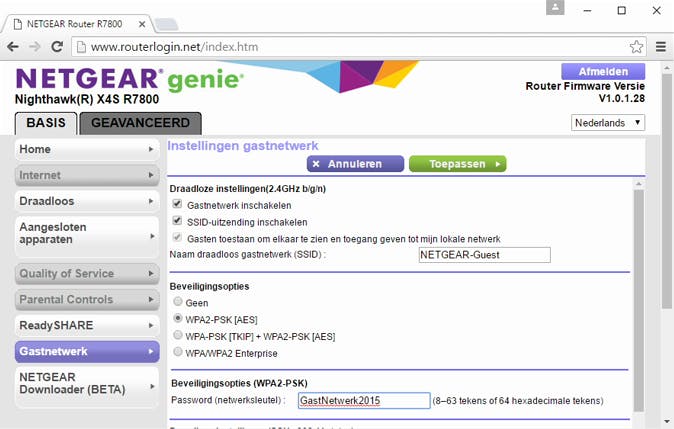Open Quality of Service menu item
This screenshot has height=429, width=674.
[x=87, y=274]
